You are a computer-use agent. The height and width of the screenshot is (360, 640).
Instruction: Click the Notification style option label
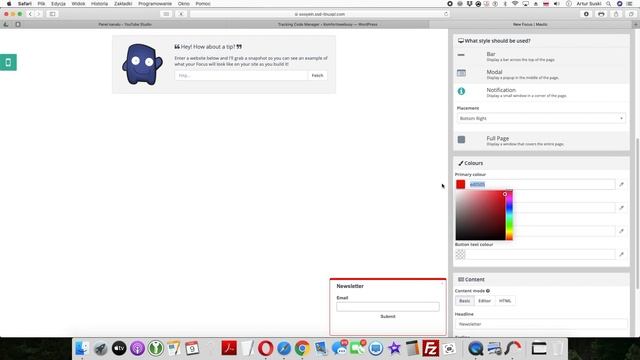[501, 90]
